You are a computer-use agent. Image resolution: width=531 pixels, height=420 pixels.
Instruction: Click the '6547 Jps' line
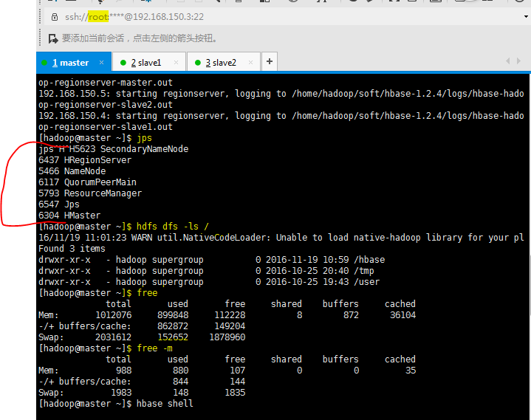(x=59, y=204)
